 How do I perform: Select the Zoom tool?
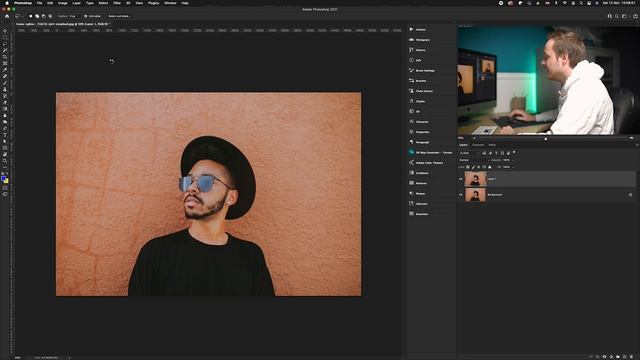pyautogui.click(x=5, y=161)
